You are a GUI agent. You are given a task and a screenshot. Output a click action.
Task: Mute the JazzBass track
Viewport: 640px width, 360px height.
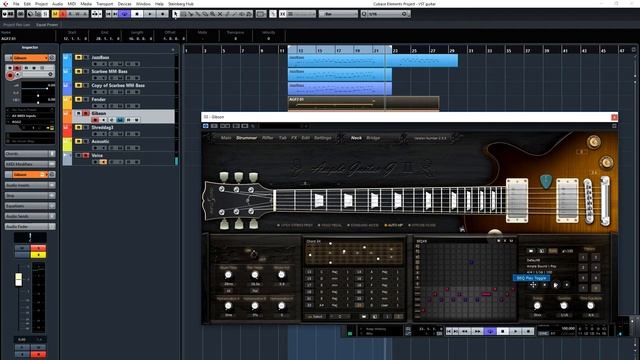click(78, 58)
